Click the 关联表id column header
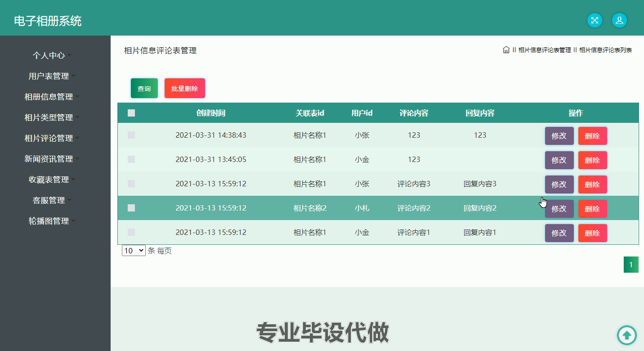The height and width of the screenshot is (351, 644). pos(310,113)
